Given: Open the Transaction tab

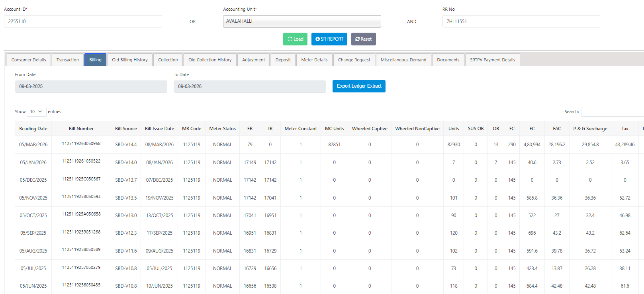Looking at the screenshot, I should tap(68, 60).
